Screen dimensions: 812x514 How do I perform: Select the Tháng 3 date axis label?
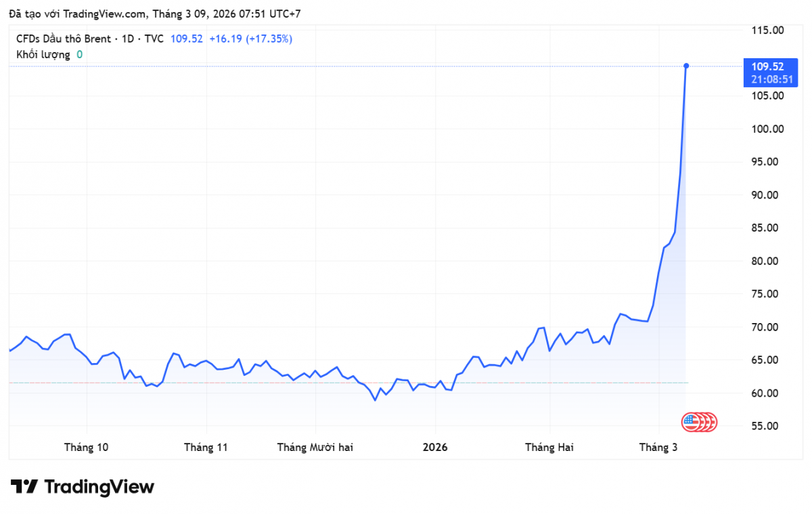[658, 447]
